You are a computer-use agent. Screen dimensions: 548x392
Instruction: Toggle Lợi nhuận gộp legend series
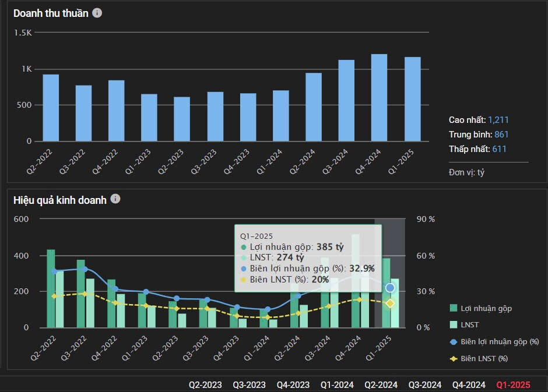(x=480, y=308)
